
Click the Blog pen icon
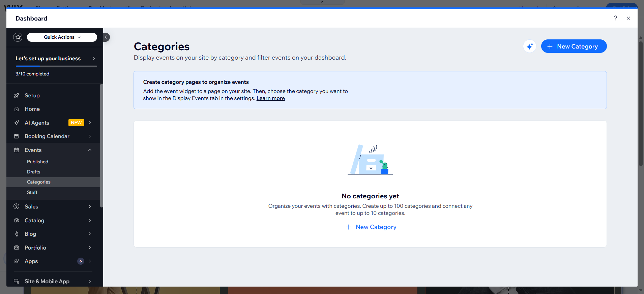pyautogui.click(x=17, y=234)
